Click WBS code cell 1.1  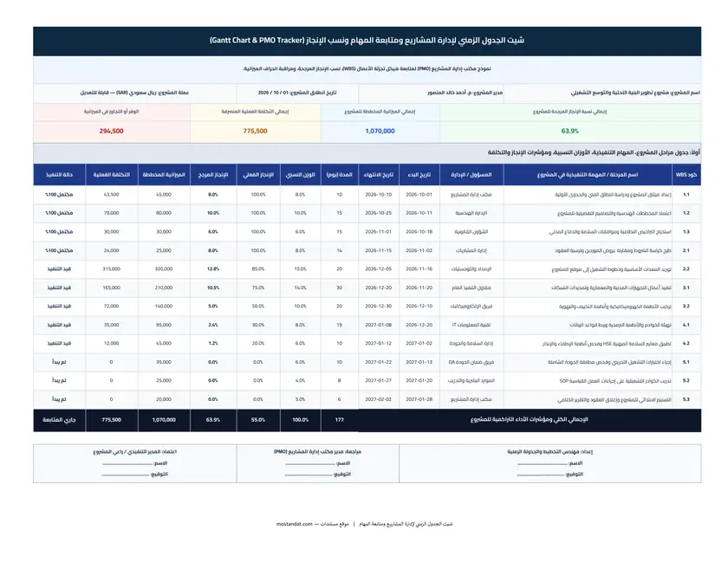pyautogui.click(x=686, y=195)
